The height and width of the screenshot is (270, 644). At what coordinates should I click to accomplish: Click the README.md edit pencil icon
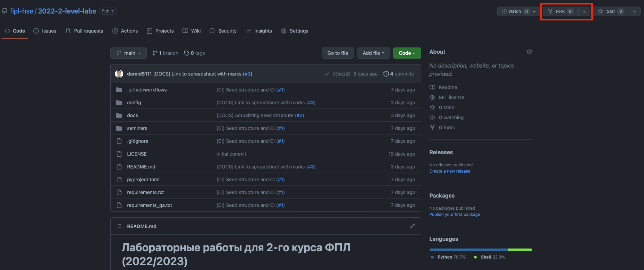(x=413, y=226)
